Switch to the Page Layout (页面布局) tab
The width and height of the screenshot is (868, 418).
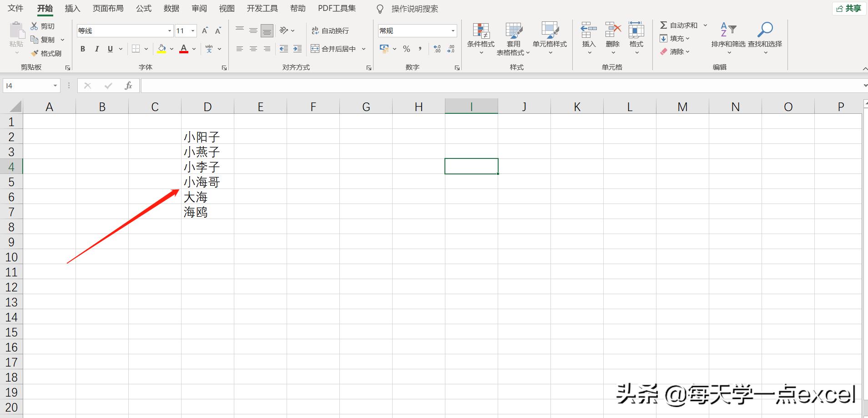coord(108,8)
